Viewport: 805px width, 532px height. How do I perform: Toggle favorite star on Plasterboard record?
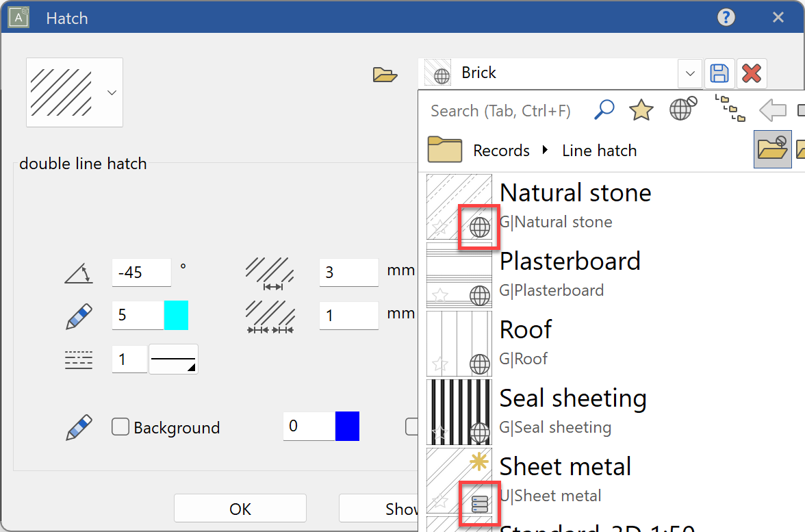point(440,295)
